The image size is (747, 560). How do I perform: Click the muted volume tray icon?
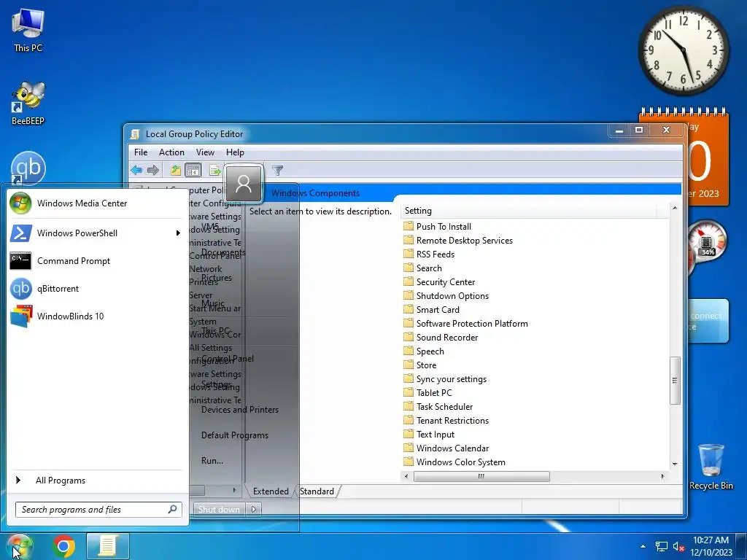coord(678,547)
